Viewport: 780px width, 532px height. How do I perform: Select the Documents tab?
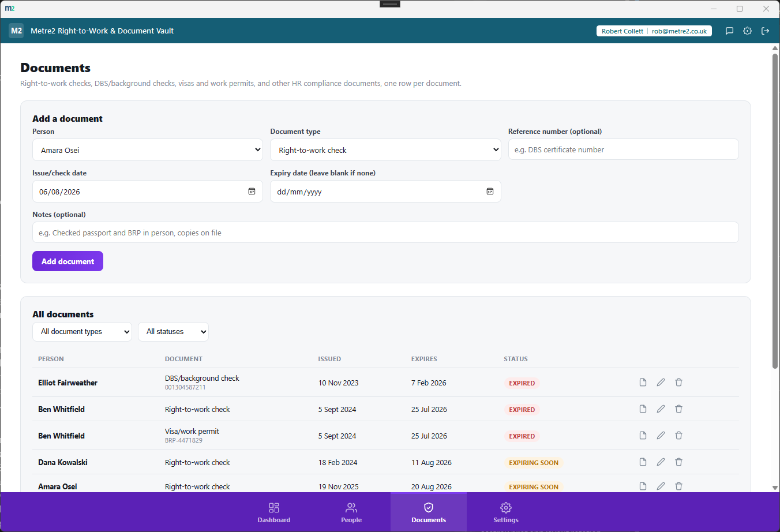[x=429, y=512]
